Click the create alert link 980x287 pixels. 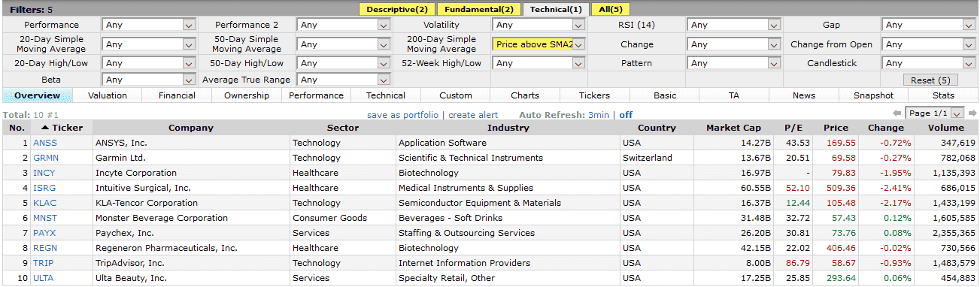(473, 115)
